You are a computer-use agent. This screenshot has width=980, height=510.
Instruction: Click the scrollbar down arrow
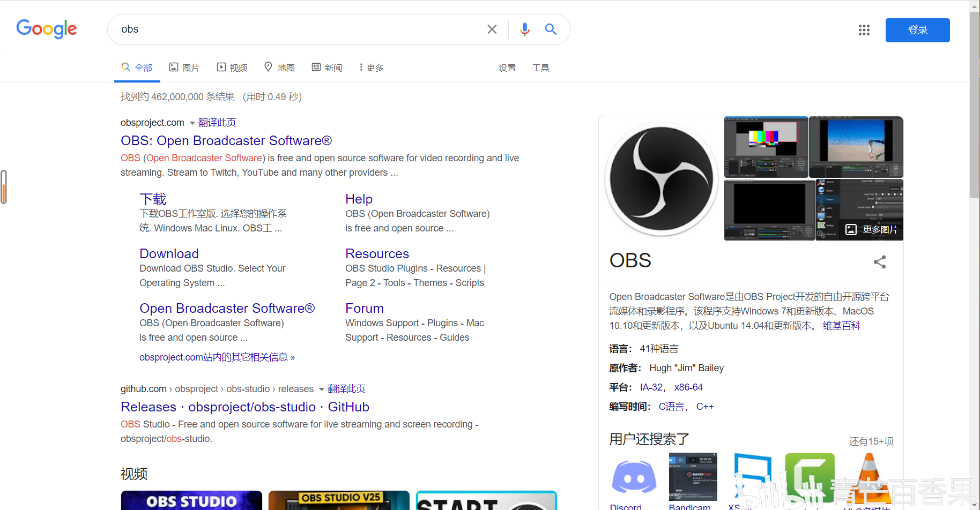pyautogui.click(x=975, y=505)
